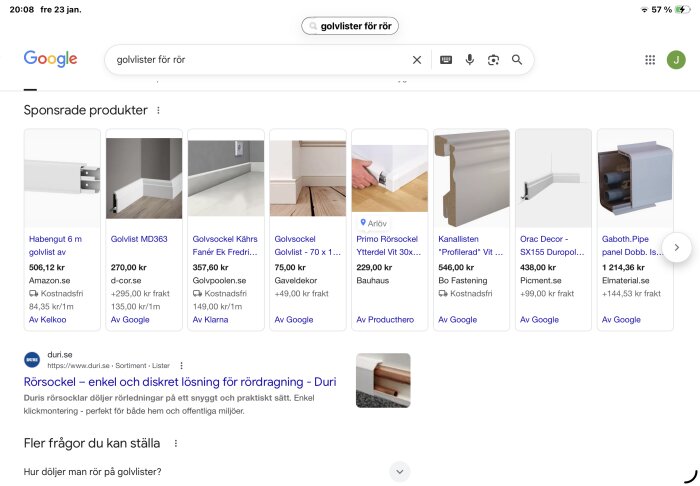Tap the Gaboth Pipe panel product image

pos(635,179)
